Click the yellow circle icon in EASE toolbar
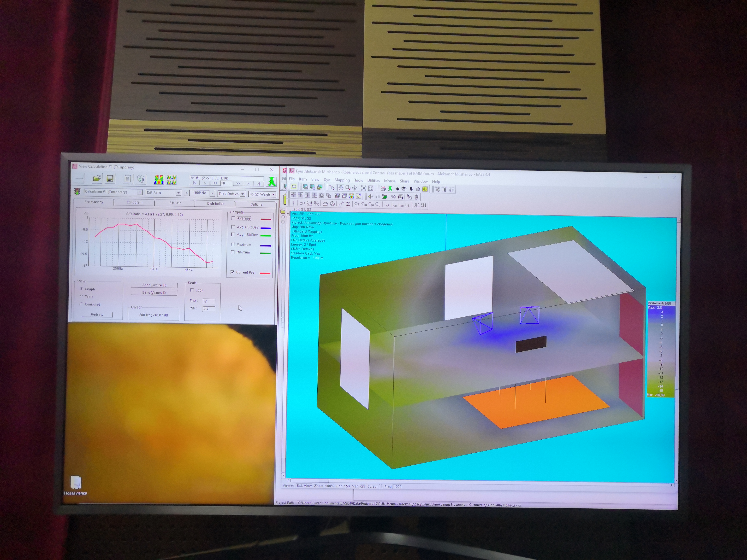Image resolution: width=747 pixels, height=560 pixels. [x=425, y=189]
